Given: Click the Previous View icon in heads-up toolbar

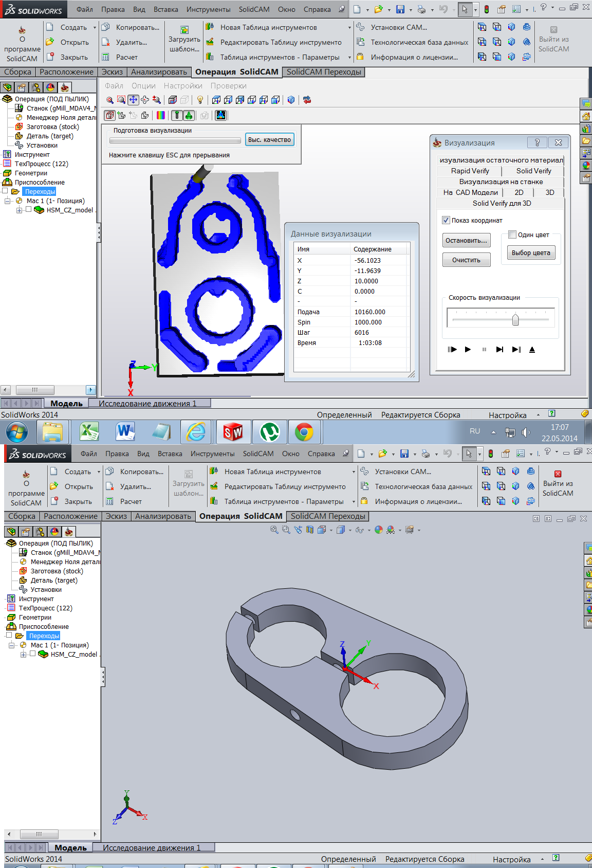Looking at the screenshot, I should (298, 530).
